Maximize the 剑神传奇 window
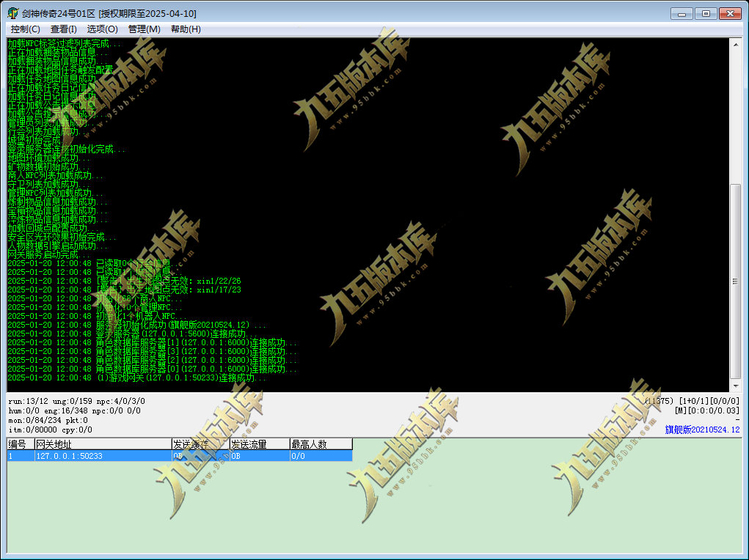Image resolution: width=749 pixels, height=560 pixels. 706,13
